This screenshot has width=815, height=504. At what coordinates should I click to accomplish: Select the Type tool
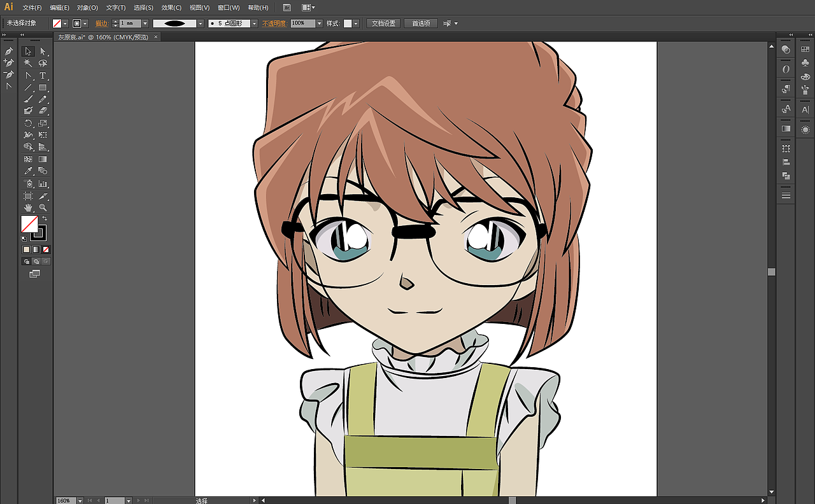point(43,75)
